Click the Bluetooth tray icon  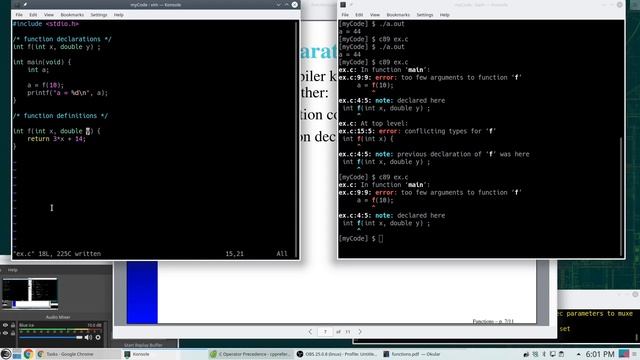tap(544, 354)
